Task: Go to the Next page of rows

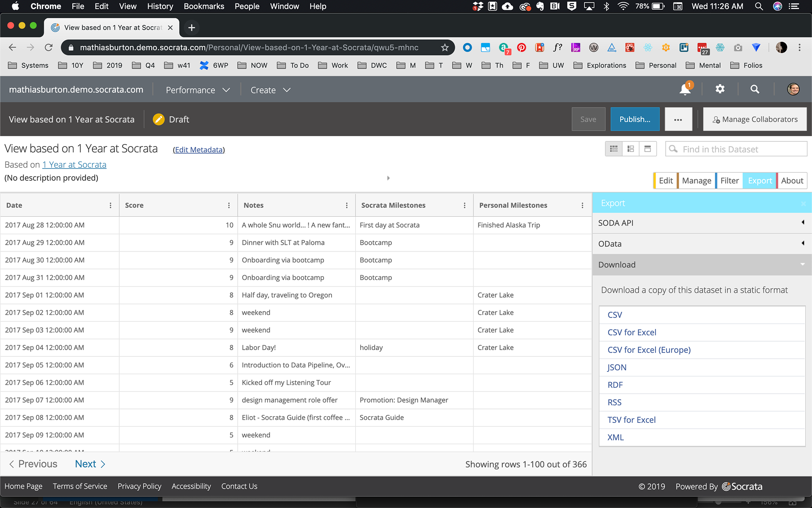Action: tap(90, 464)
